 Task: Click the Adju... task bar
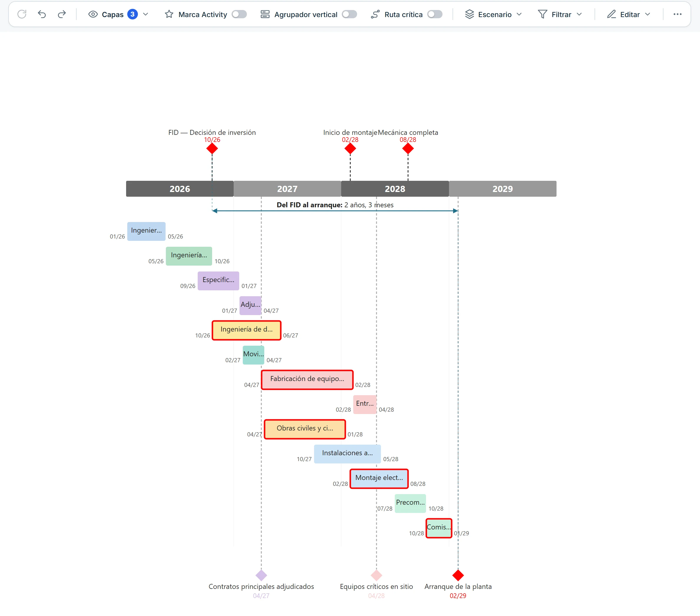pyautogui.click(x=250, y=306)
